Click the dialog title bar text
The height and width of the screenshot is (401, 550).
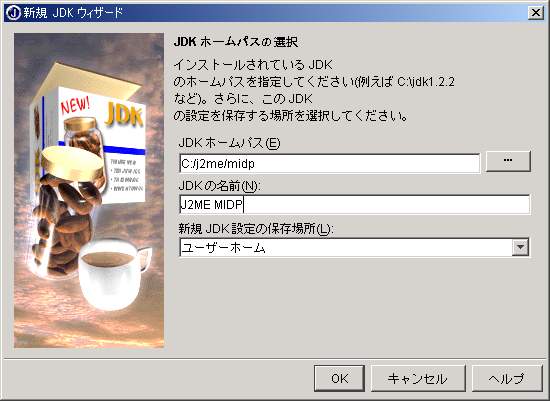pyautogui.click(x=73, y=13)
